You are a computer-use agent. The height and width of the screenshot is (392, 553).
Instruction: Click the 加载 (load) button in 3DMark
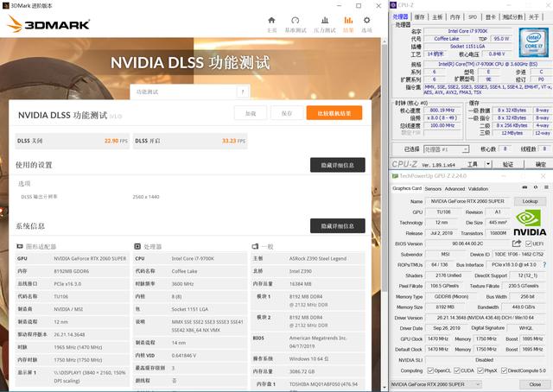click(251, 113)
